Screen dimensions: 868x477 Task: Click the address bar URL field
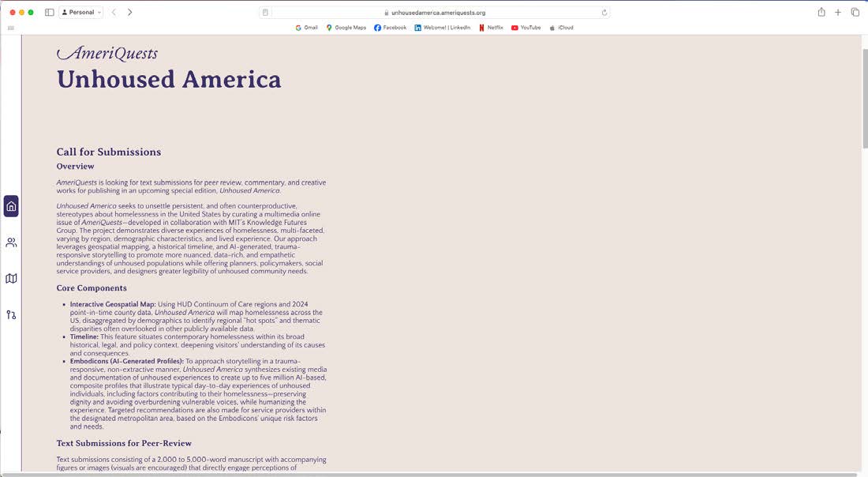click(435, 12)
